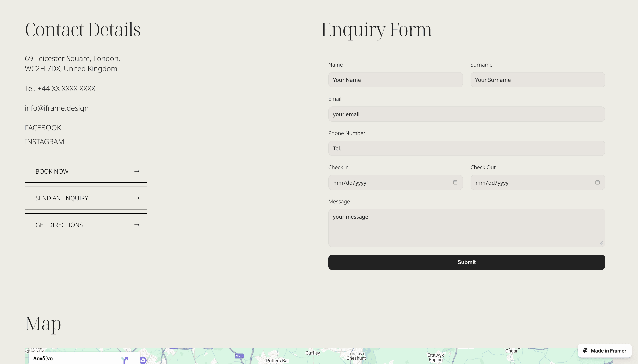Click the message box resize handle
The width and height of the screenshot is (638, 364).
coord(601,243)
